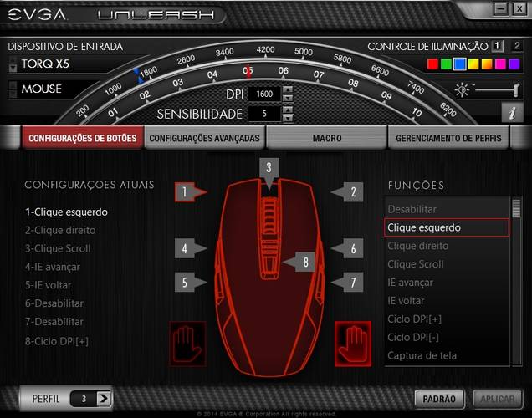The height and width of the screenshot is (418, 532).
Task: Choose Captura de tela function
Action: tap(447, 355)
